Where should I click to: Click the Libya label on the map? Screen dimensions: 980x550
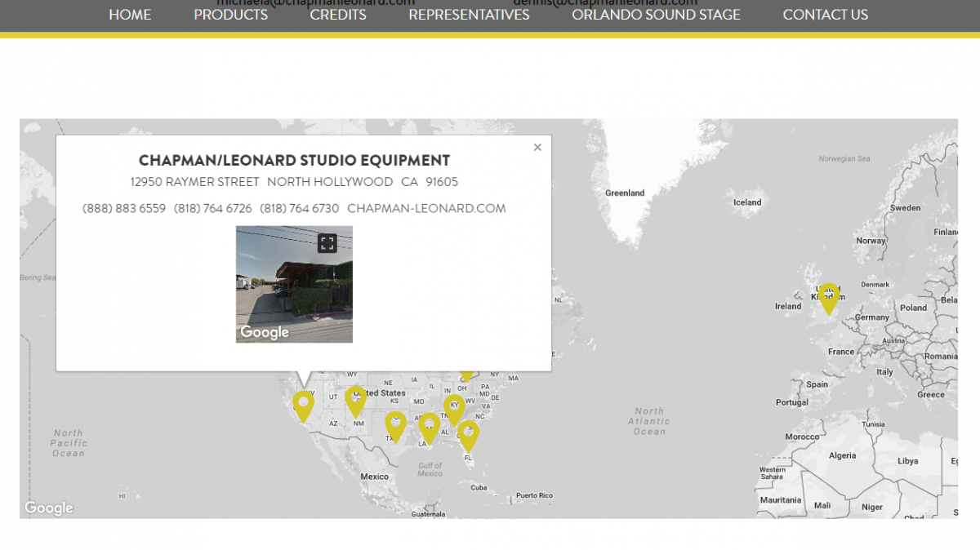(907, 461)
